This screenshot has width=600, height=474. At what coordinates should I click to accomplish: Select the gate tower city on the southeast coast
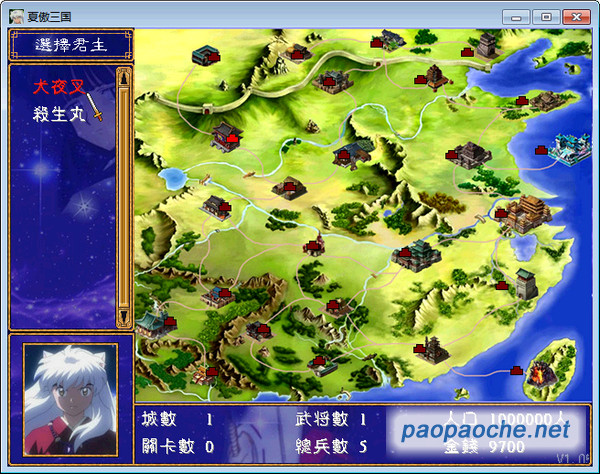pyautogui.click(x=525, y=283)
